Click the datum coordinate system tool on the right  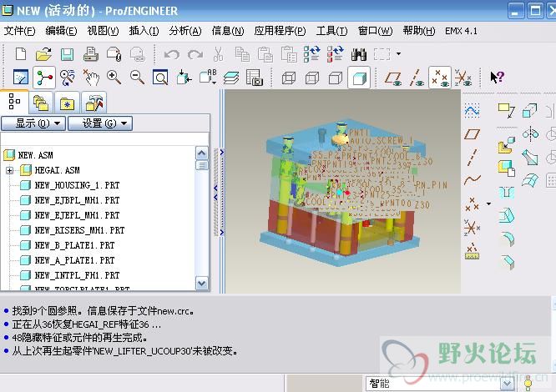click(x=472, y=227)
